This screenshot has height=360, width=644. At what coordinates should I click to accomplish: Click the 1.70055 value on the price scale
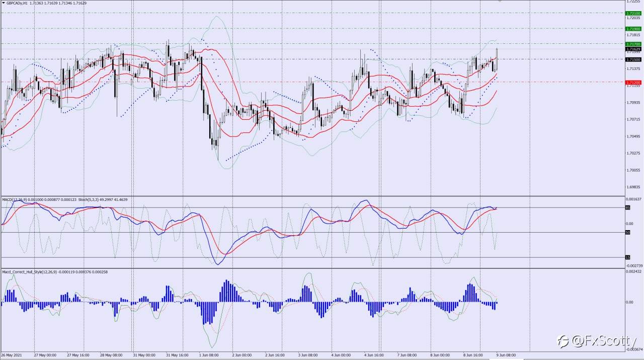[x=633, y=170]
